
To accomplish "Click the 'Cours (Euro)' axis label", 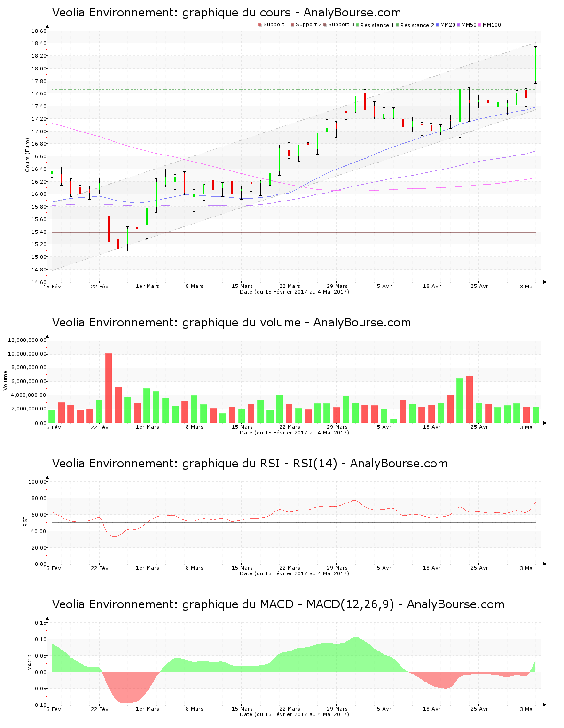I will 27,155.
